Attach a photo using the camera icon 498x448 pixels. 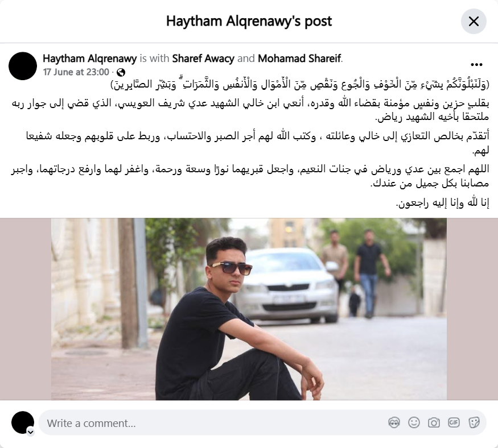[x=434, y=422]
